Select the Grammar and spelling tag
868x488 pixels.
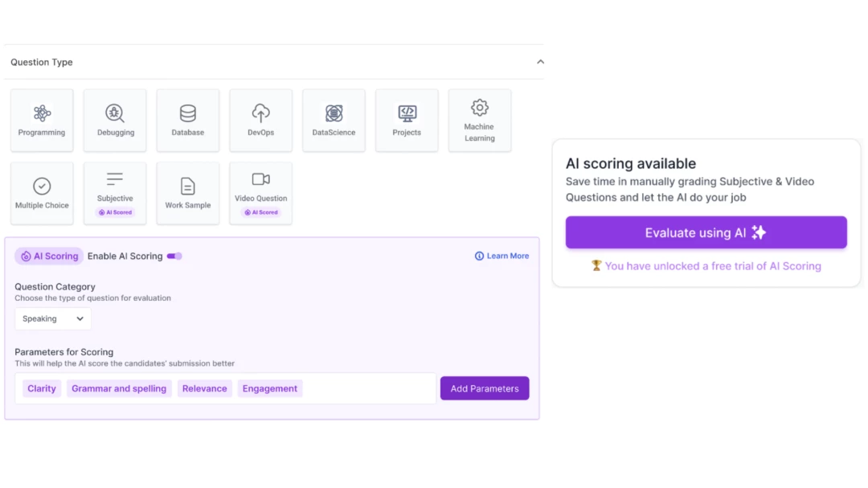pos(119,388)
